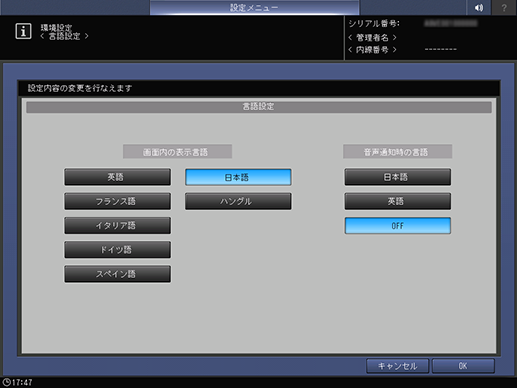
Task: Turn voice notification OFF
Action: (398, 226)
